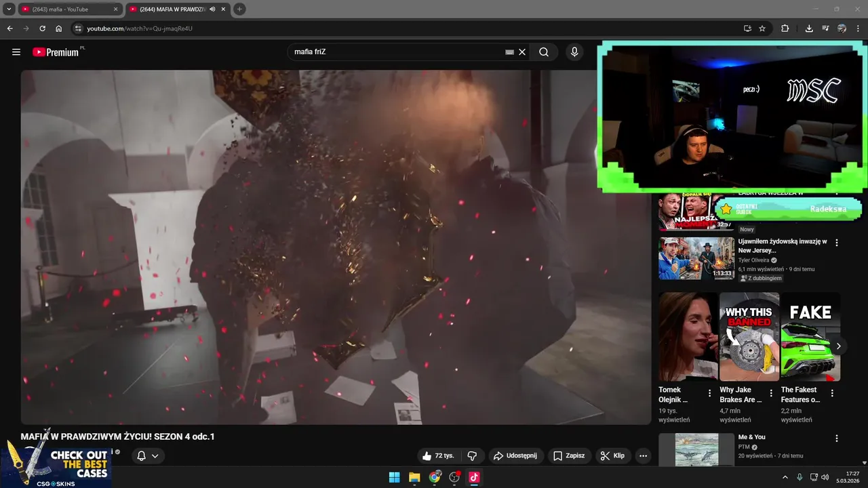Click the 'Z dubbingiem' badge
The height and width of the screenshot is (488, 868).
(760, 279)
